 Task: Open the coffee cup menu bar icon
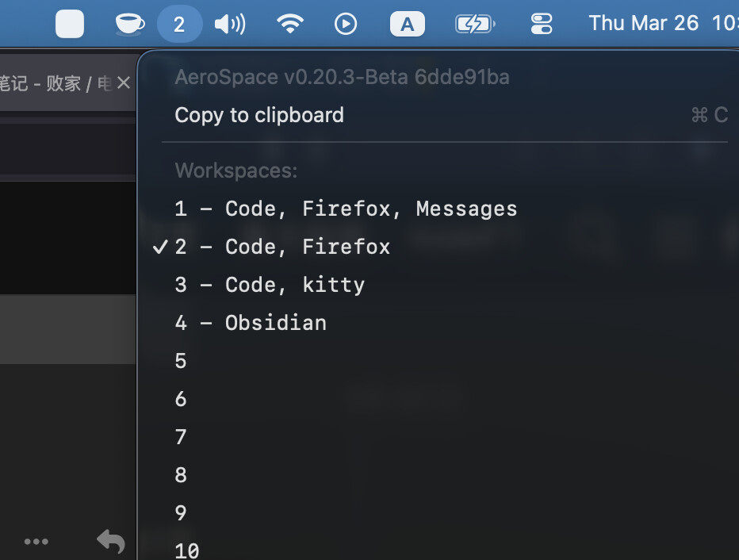click(x=129, y=24)
